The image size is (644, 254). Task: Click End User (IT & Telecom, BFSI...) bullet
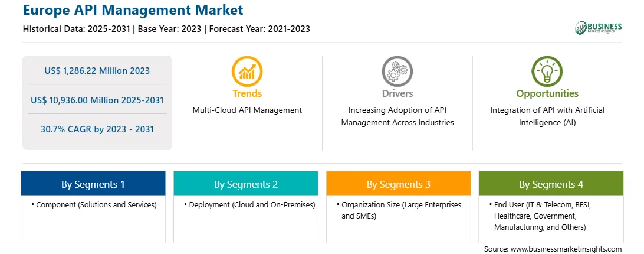click(x=539, y=216)
